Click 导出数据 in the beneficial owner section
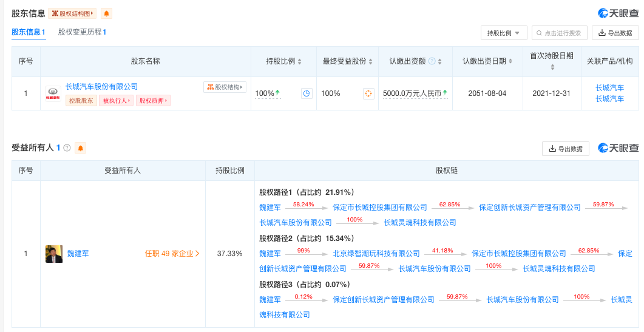Viewport: 644px width, 332px height. pos(566,149)
